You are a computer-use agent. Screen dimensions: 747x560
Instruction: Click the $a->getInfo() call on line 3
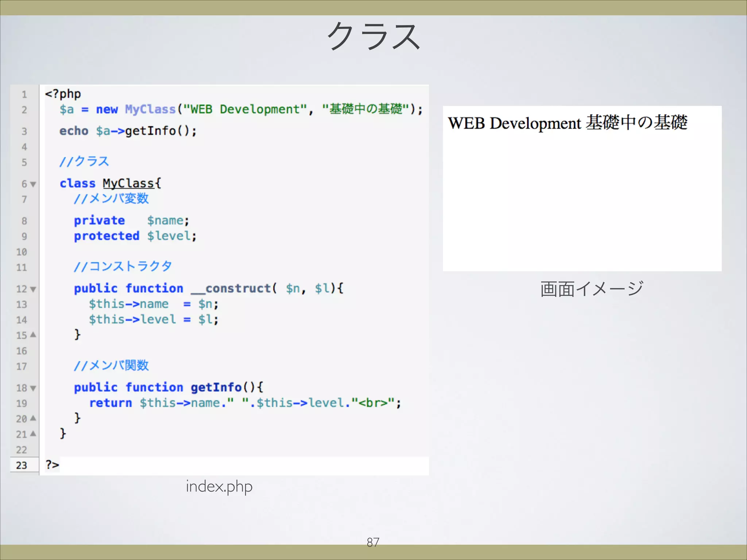pos(146,131)
